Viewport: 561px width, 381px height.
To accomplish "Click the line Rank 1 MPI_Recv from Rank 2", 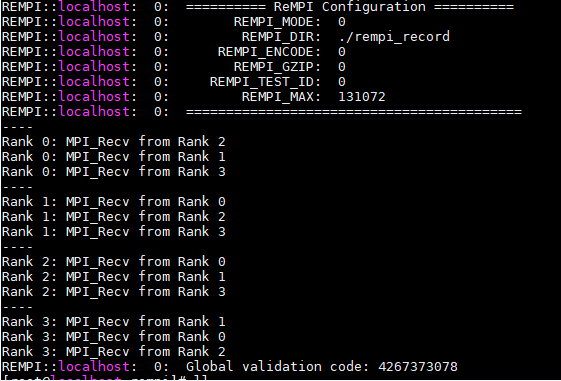I will tap(113, 217).
